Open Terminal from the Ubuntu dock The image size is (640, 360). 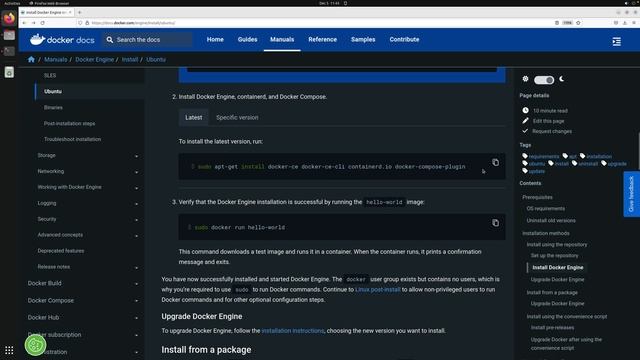pos(9,51)
